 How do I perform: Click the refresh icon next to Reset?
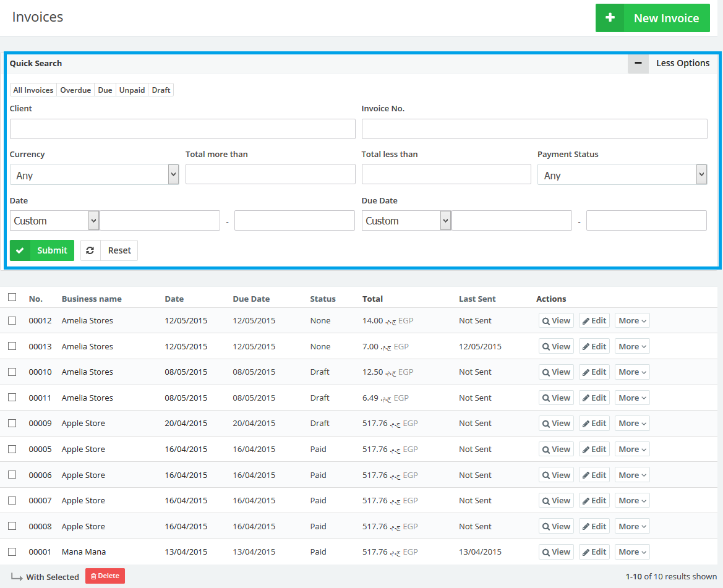coord(90,250)
